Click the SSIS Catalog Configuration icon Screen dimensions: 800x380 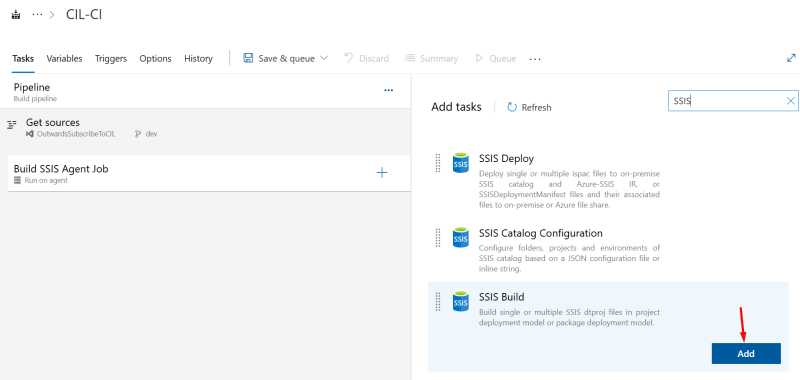click(x=461, y=238)
